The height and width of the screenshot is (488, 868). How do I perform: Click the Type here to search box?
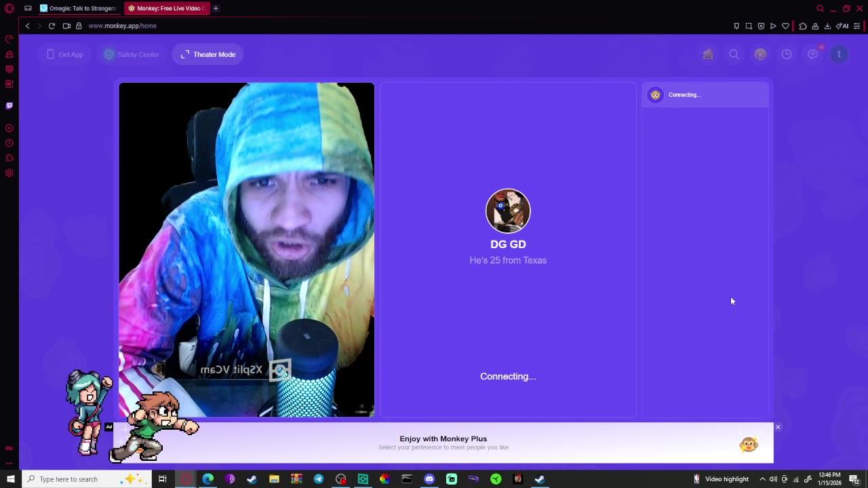pos(86,479)
